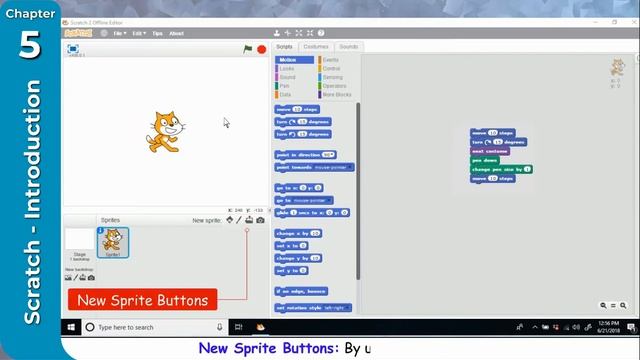Click the green flag to start
The width and height of the screenshot is (640, 360).
pyautogui.click(x=248, y=49)
